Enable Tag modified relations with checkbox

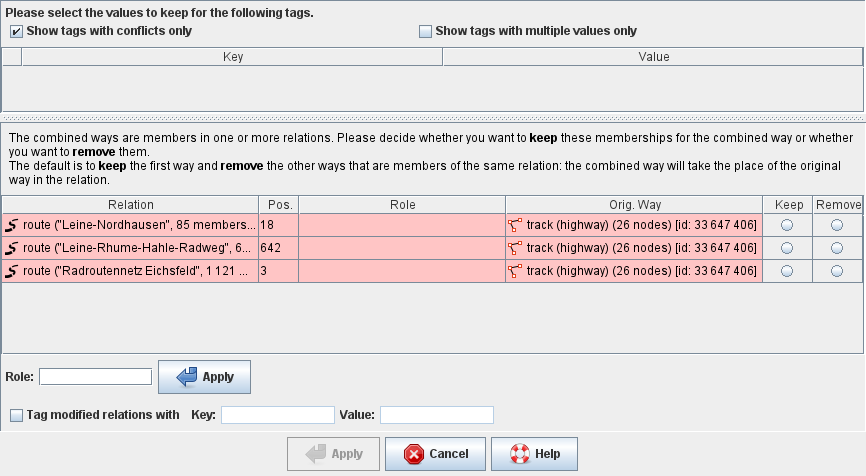click(17, 415)
